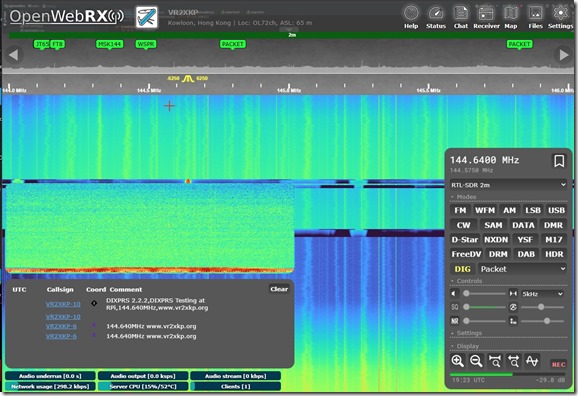The width and height of the screenshot is (578, 396).
Task: Select LSB mode
Action: 533,210
